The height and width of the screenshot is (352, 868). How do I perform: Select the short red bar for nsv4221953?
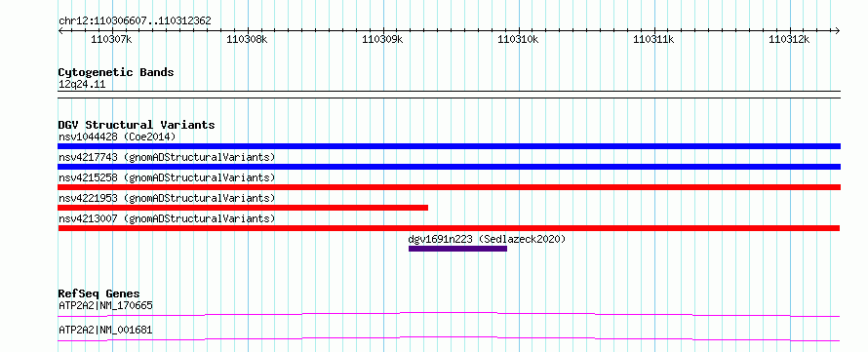tap(243, 208)
